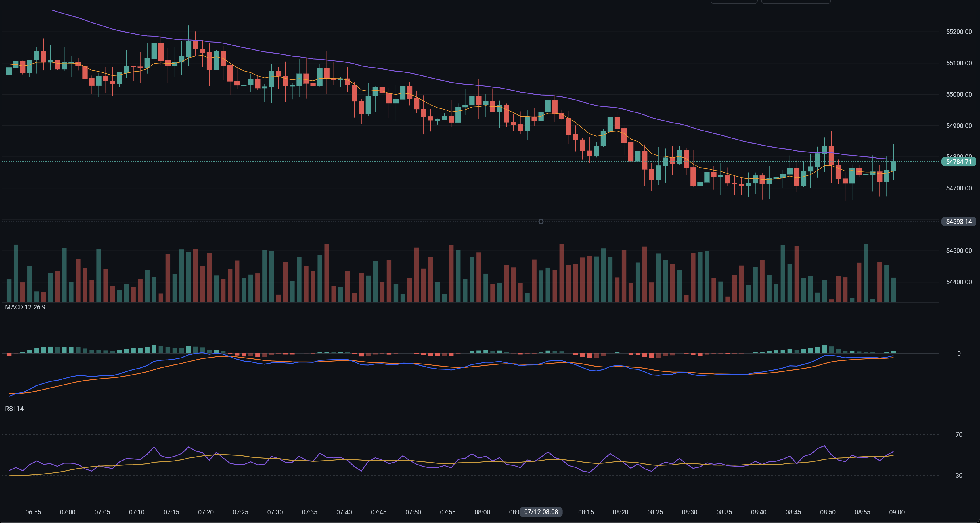Screen dimensions: 980x523
Task: Click the 55000.00 price axis label
Action: coord(959,94)
